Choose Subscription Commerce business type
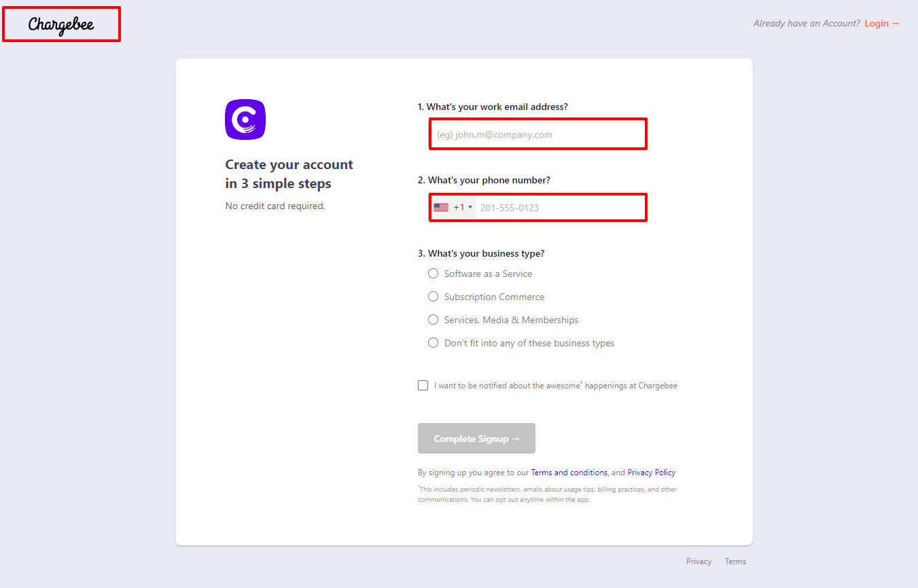Image resolution: width=918 pixels, height=588 pixels. pos(434,297)
